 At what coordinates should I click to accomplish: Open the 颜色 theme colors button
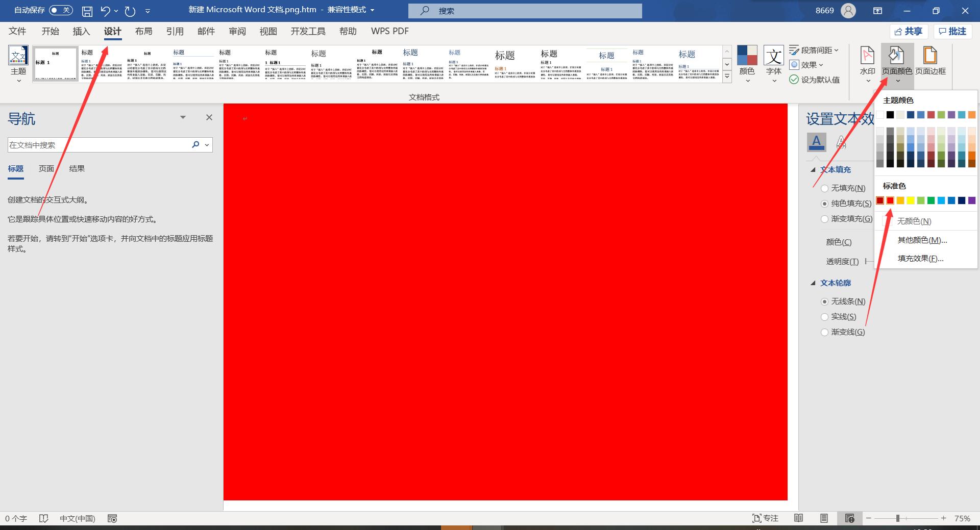[x=747, y=65]
